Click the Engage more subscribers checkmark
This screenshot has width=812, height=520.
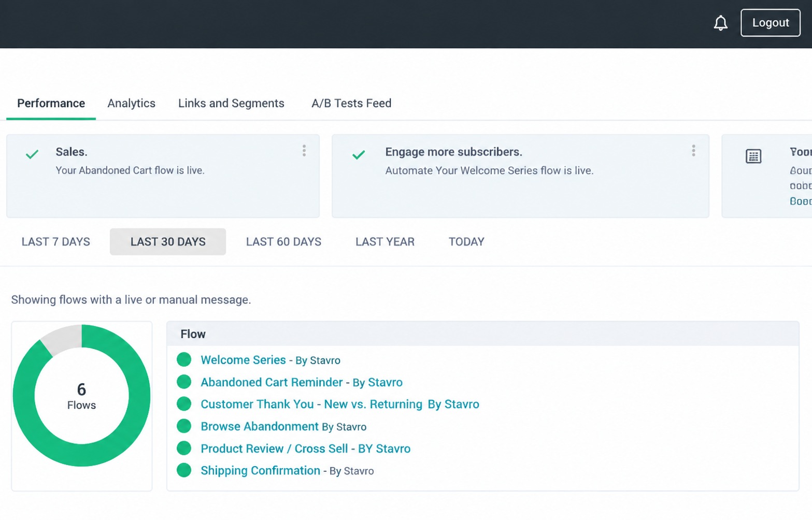click(359, 154)
